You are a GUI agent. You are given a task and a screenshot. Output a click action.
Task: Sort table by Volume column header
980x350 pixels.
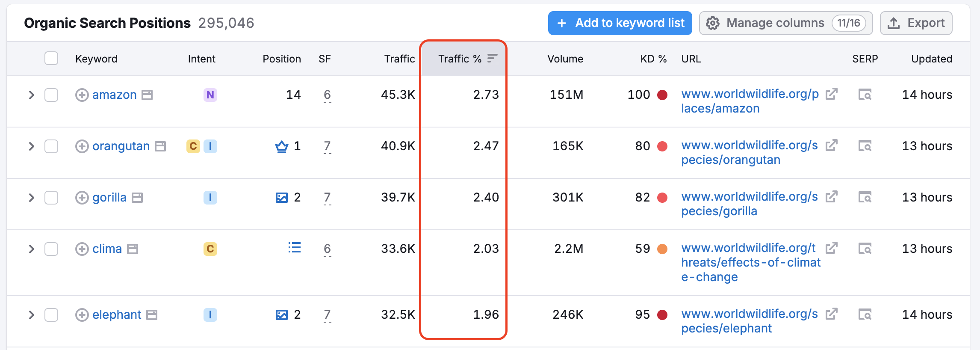coord(565,59)
